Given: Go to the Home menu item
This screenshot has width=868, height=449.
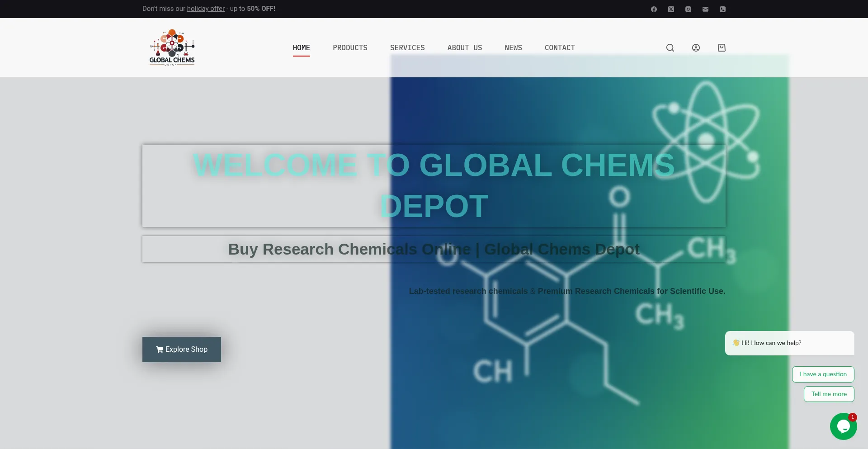Looking at the screenshot, I should tap(301, 47).
